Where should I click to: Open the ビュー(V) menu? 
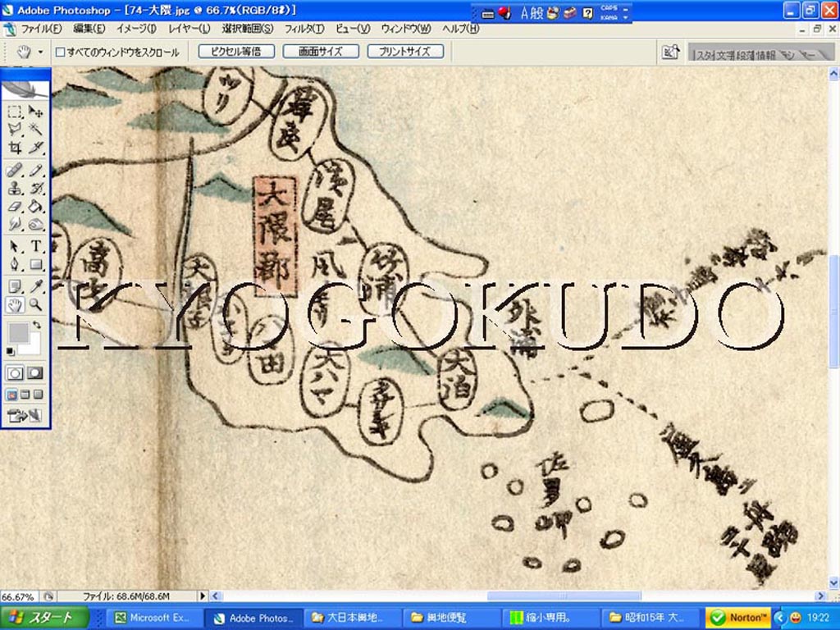pos(353,29)
